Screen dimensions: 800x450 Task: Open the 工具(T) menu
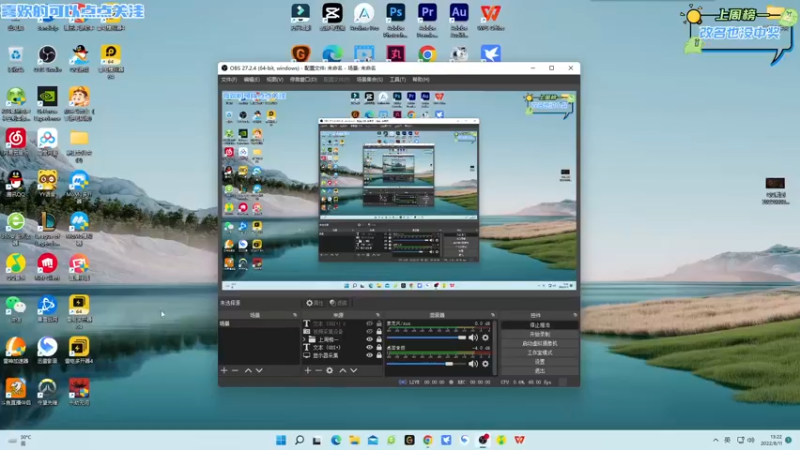[397, 80]
